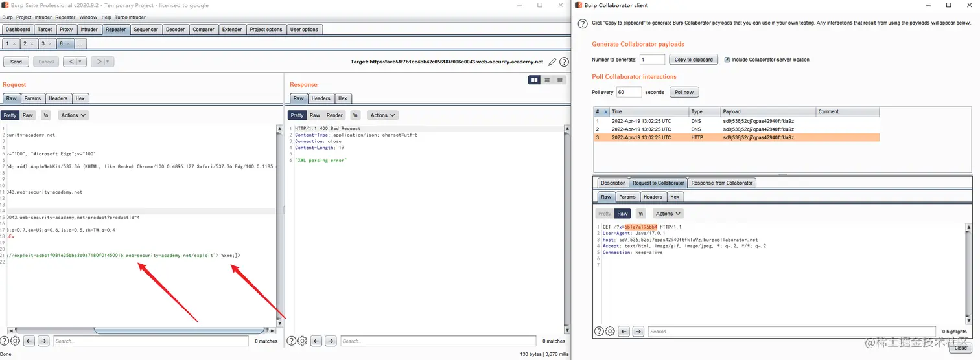This screenshot has height=360, width=980.
Task: Open back-history dropdown arrow beside <
Action: click(80, 62)
